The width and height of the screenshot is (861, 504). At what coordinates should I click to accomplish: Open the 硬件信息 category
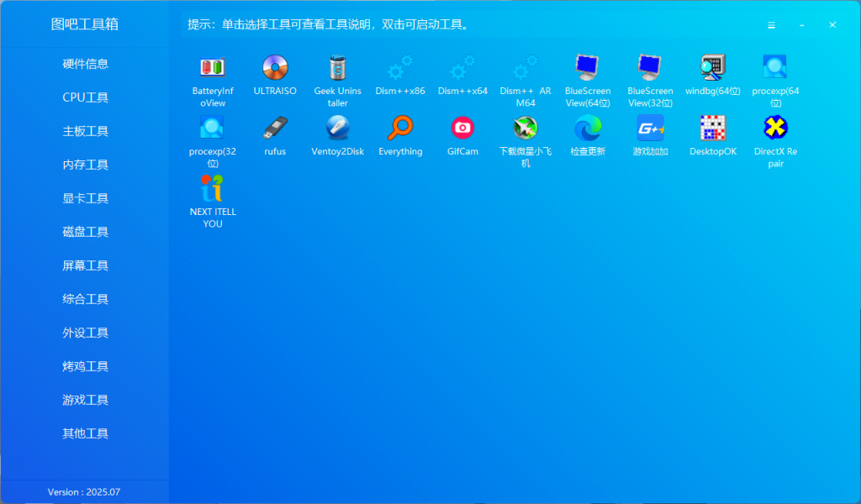tap(85, 64)
